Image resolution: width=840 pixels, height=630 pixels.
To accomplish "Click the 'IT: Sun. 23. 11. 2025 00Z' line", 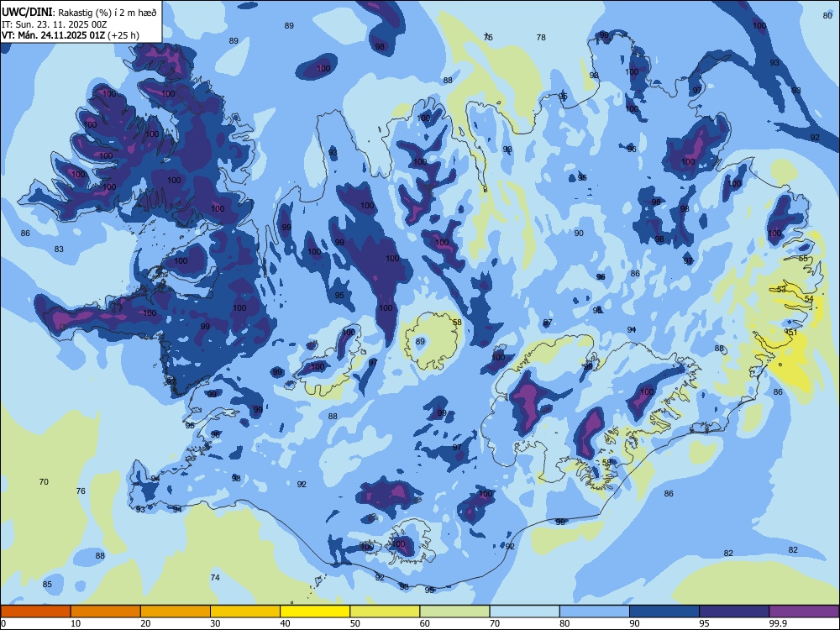I will [x=54, y=24].
